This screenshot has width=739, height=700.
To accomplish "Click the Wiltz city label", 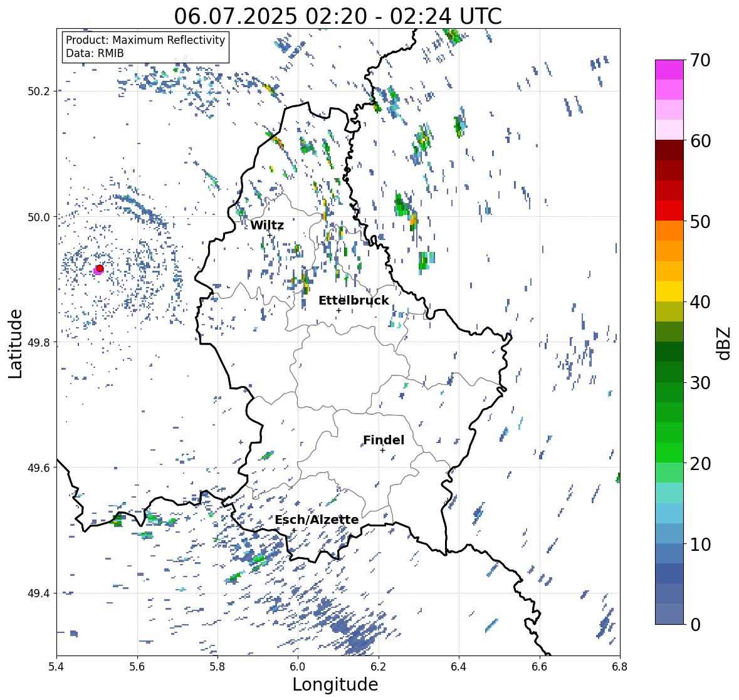I will point(267,225).
